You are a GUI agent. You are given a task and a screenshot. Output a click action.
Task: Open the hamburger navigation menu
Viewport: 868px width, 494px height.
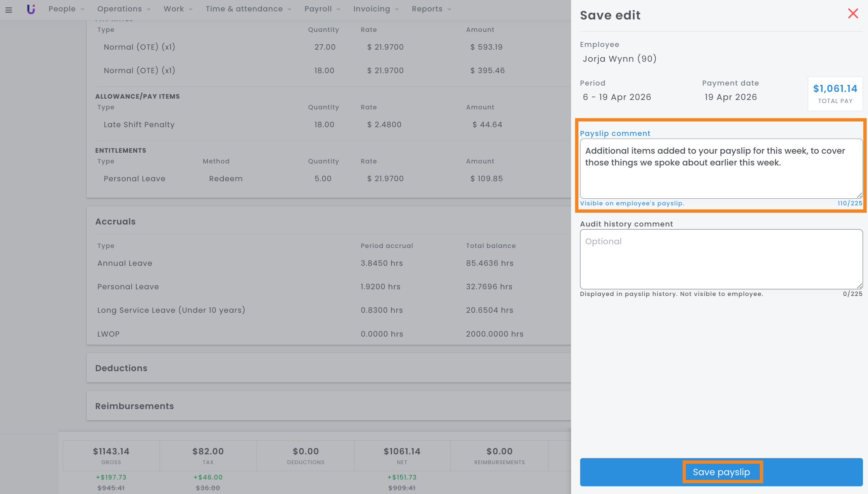[9, 10]
